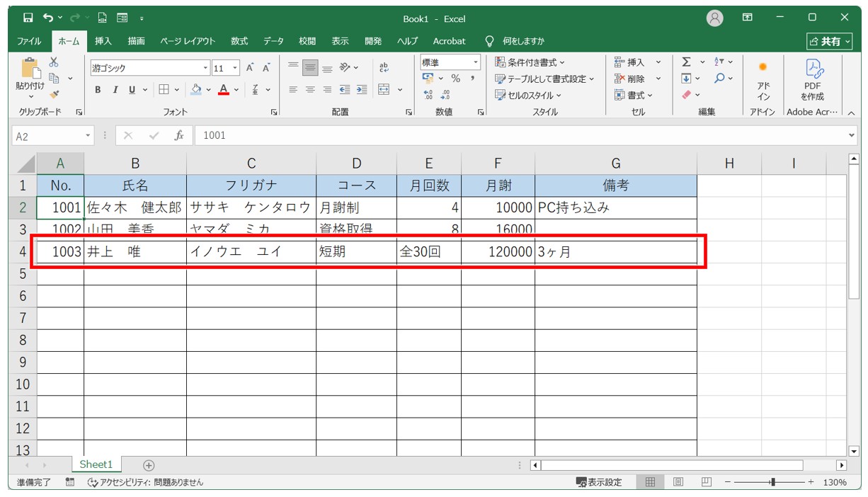Image resolution: width=868 pixels, height=497 pixels.
Task: Select the Format Painter brush icon
Action: pyautogui.click(x=54, y=93)
